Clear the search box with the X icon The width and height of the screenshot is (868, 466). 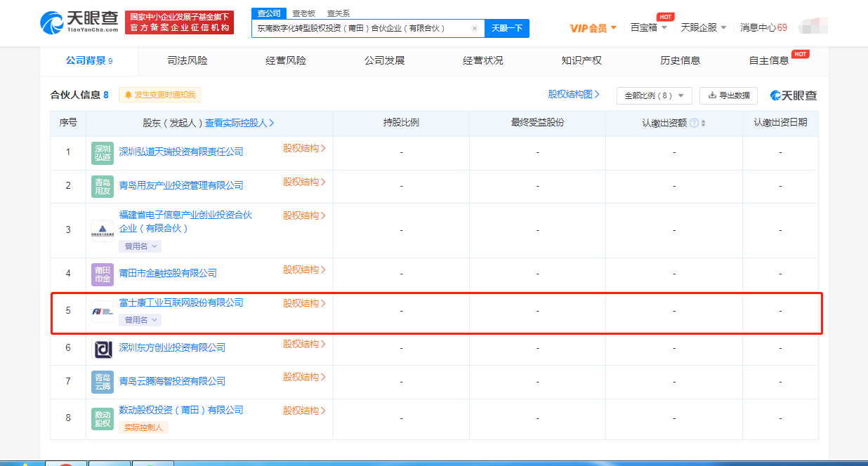tap(475, 28)
